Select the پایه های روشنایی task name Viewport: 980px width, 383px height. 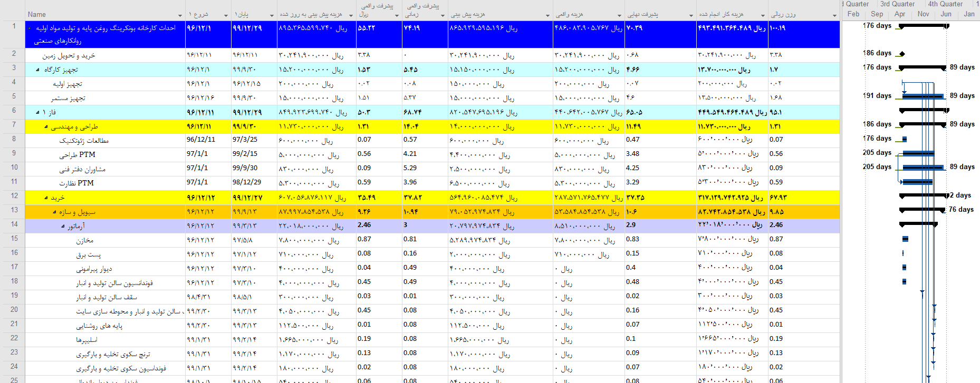pyautogui.click(x=99, y=326)
